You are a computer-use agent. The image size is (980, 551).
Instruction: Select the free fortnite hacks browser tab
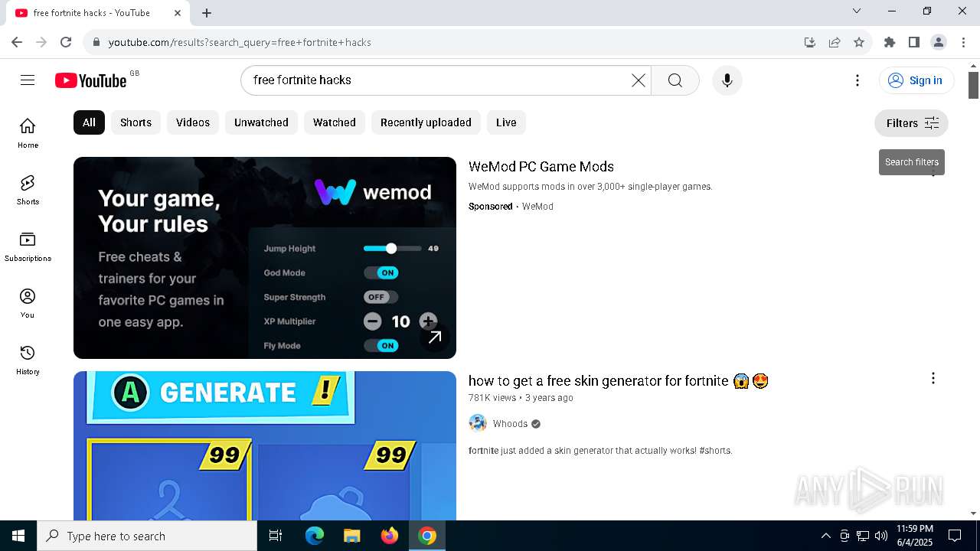pos(99,13)
